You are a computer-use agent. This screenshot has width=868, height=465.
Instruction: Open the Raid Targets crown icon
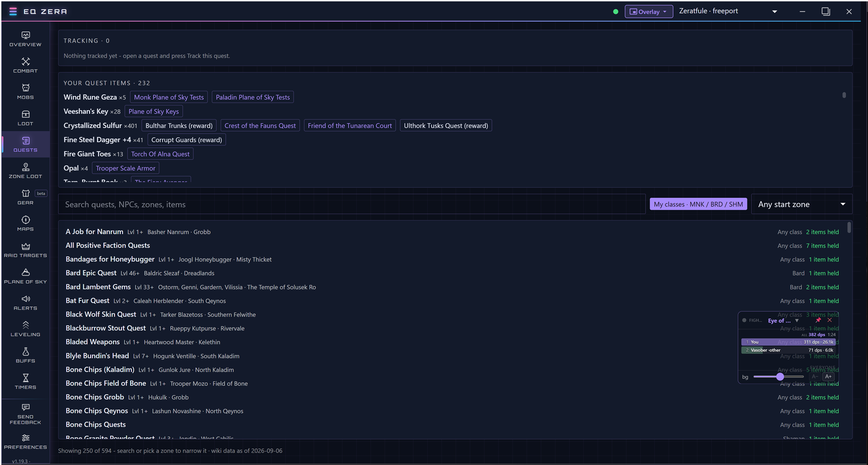pos(25,250)
